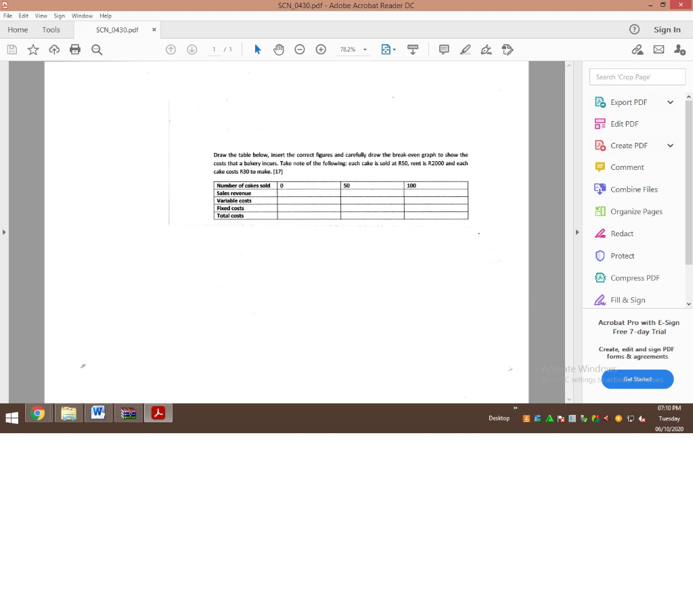Expand the Create PDF options chevron
The width and height of the screenshot is (693, 616).
click(x=670, y=145)
